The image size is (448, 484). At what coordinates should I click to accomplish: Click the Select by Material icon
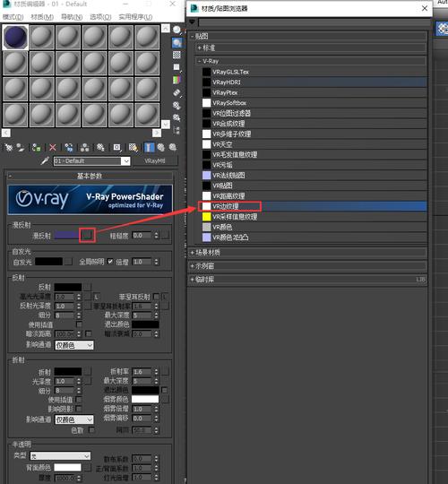tap(177, 117)
